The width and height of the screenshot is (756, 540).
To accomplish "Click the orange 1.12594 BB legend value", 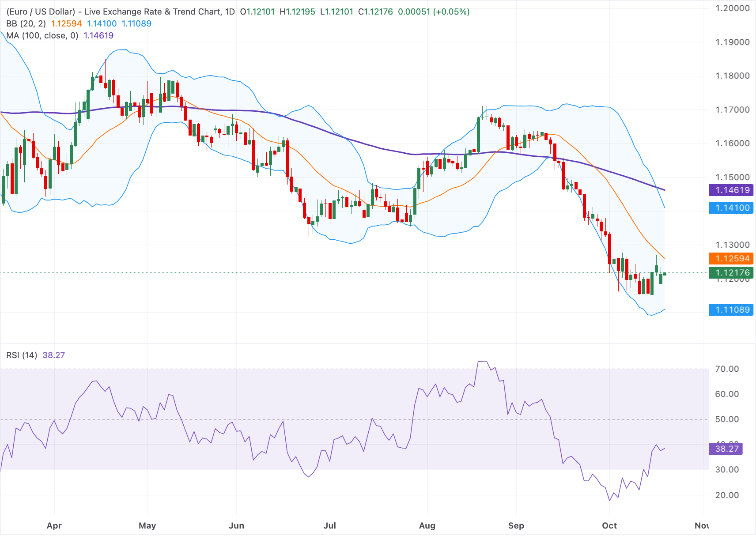I will tap(67, 23).
